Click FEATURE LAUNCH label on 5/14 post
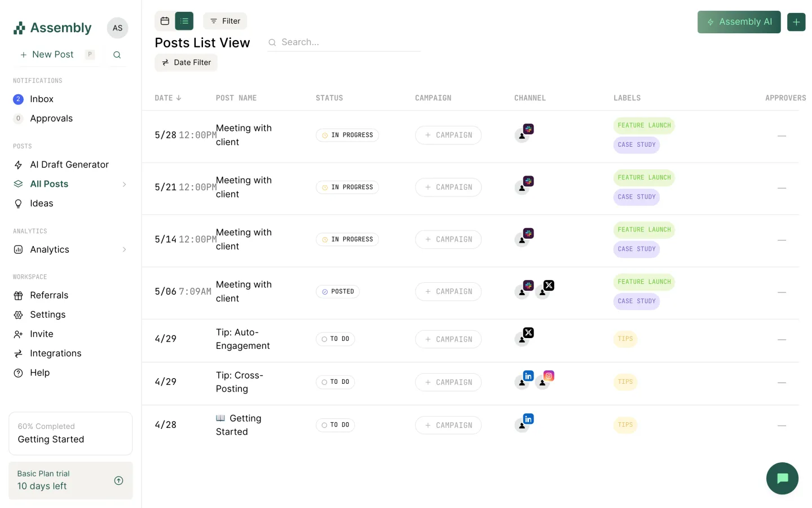812x508 pixels. click(644, 230)
